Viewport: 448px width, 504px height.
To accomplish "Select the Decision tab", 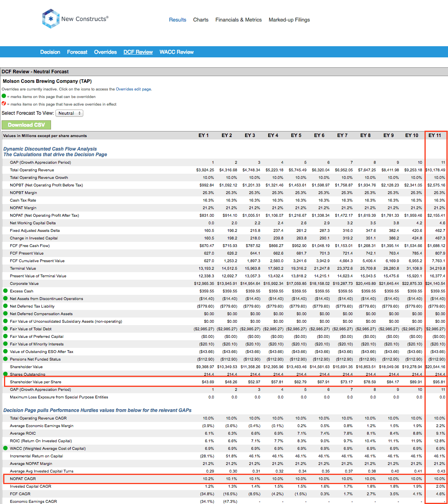I will coord(50,52).
